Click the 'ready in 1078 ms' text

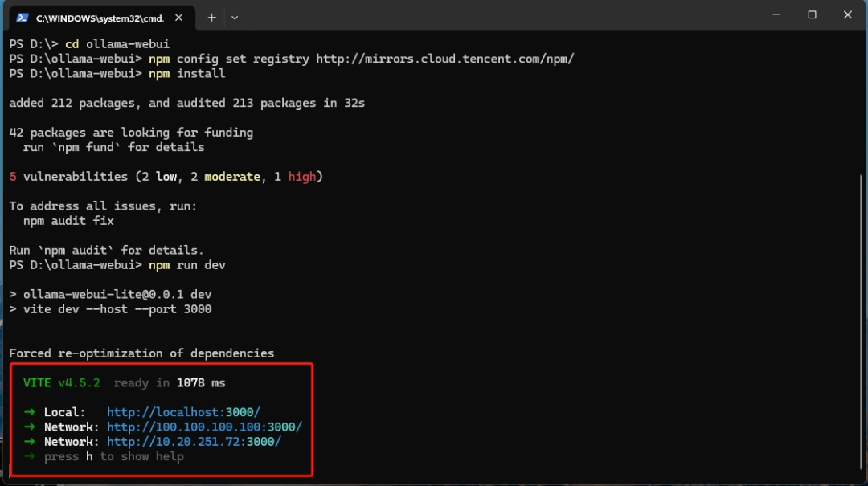pyautogui.click(x=170, y=383)
